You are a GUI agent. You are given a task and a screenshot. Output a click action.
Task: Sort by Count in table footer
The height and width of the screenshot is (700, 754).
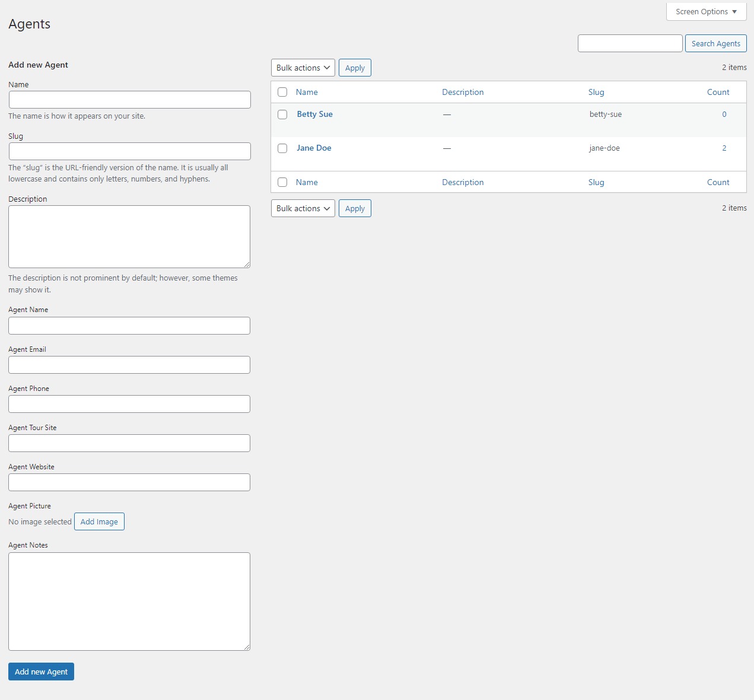coord(718,182)
